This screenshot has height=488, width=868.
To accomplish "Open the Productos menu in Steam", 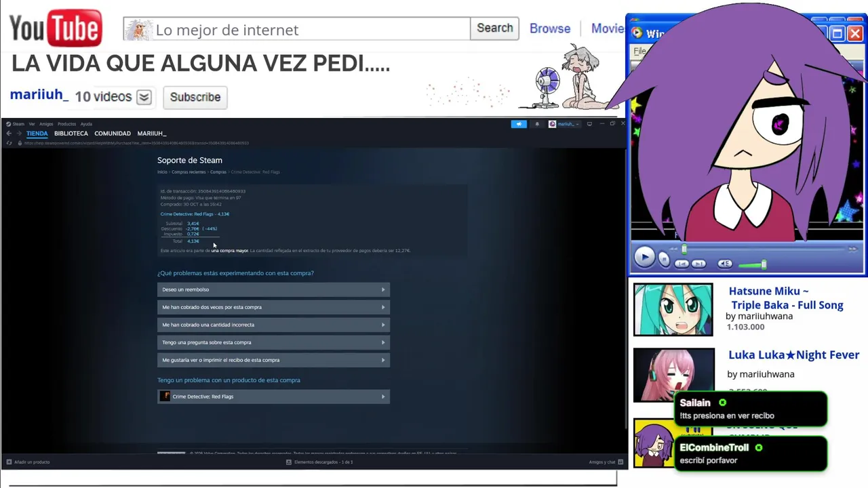I will tap(66, 124).
